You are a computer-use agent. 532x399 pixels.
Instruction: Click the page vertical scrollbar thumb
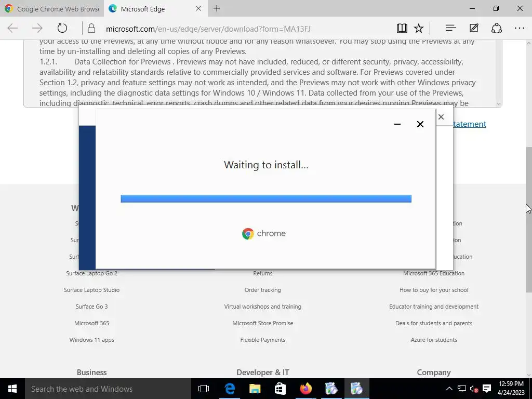(x=528, y=220)
